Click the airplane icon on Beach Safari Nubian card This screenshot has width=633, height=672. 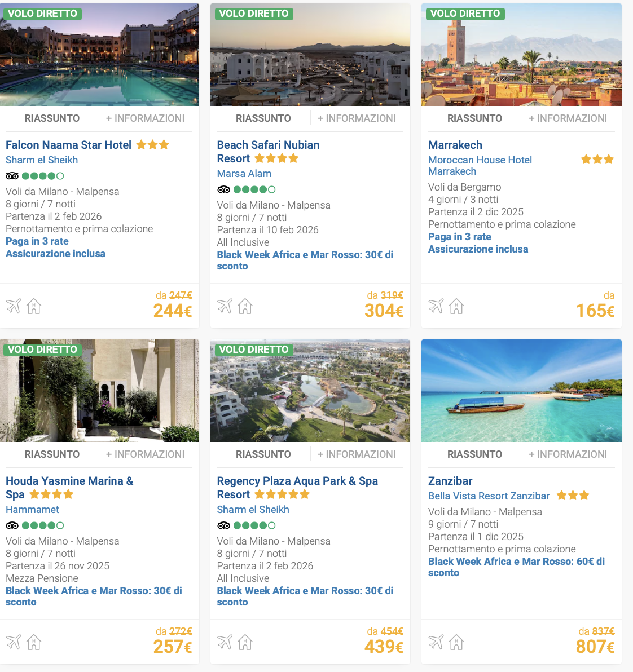[x=225, y=306]
